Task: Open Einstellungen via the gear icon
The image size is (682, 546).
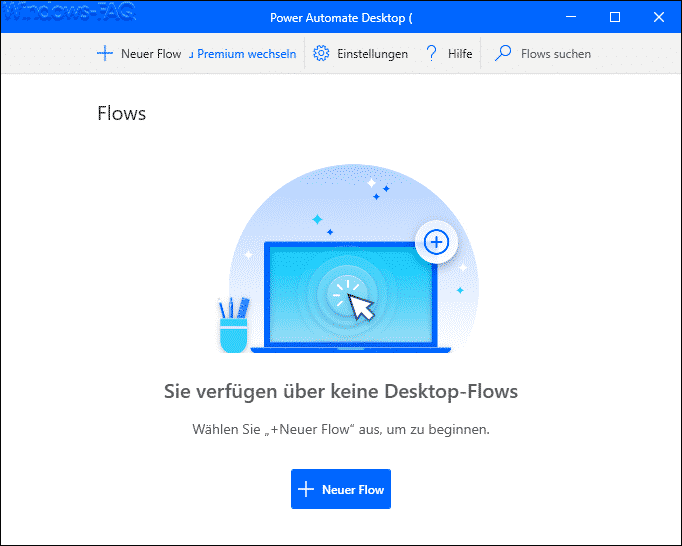Action: pyautogui.click(x=321, y=54)
